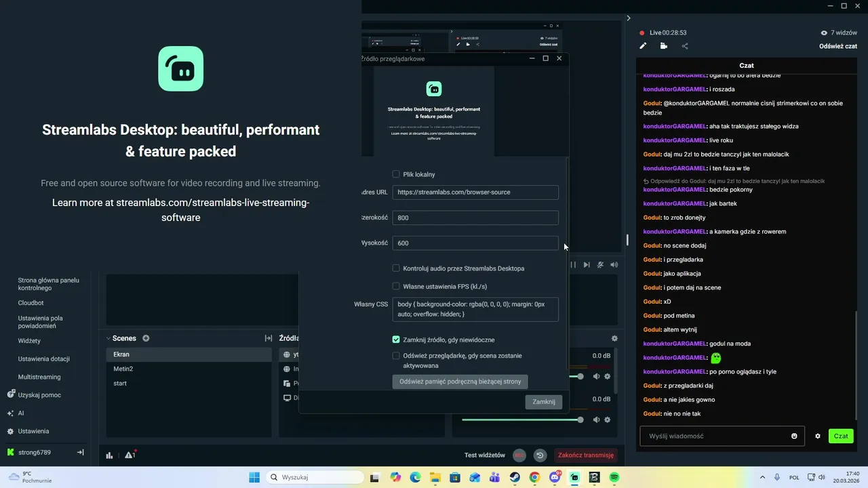
Task: Click the Wyślij wiadomość chat input
Action: tap(722, 436)
